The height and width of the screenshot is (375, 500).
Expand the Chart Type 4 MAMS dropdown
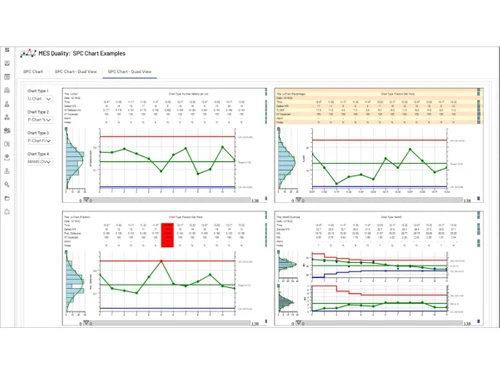40,162
